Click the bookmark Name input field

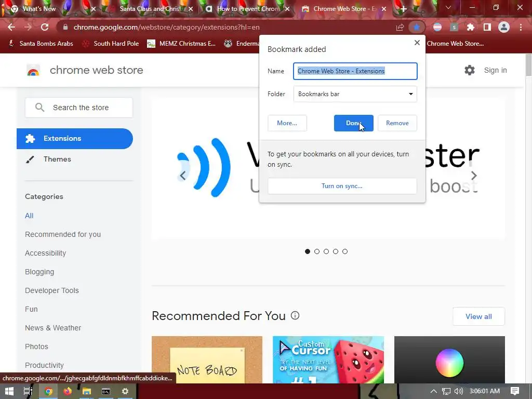355,71
